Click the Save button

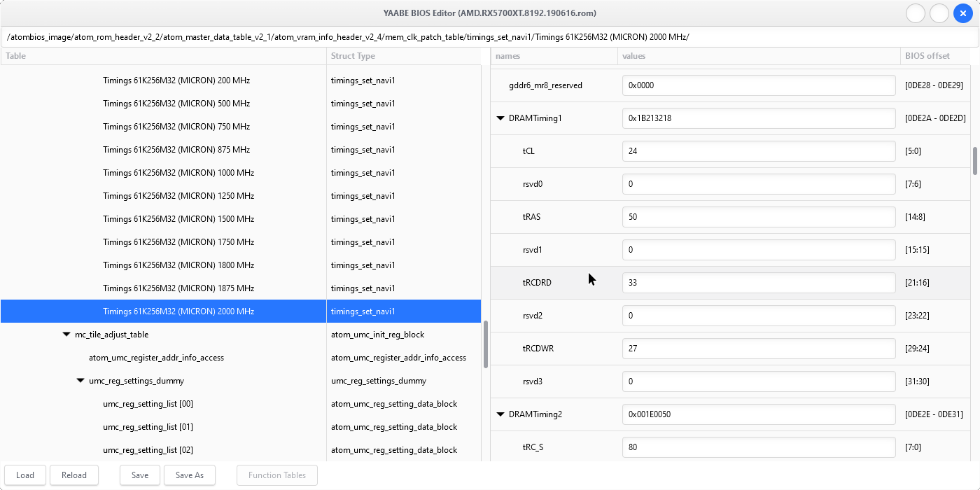(140, 475)
